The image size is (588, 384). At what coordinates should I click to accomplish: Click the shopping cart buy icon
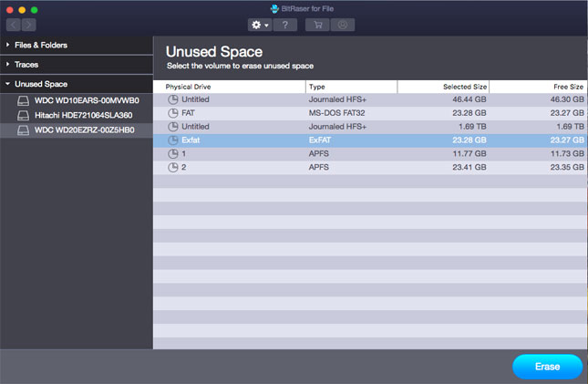point(318,25)
